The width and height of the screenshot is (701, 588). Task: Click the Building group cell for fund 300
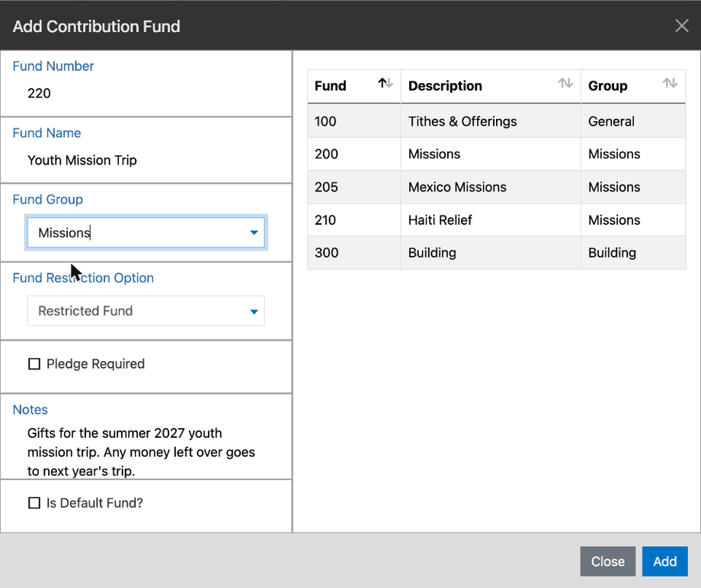pos(633,253)
